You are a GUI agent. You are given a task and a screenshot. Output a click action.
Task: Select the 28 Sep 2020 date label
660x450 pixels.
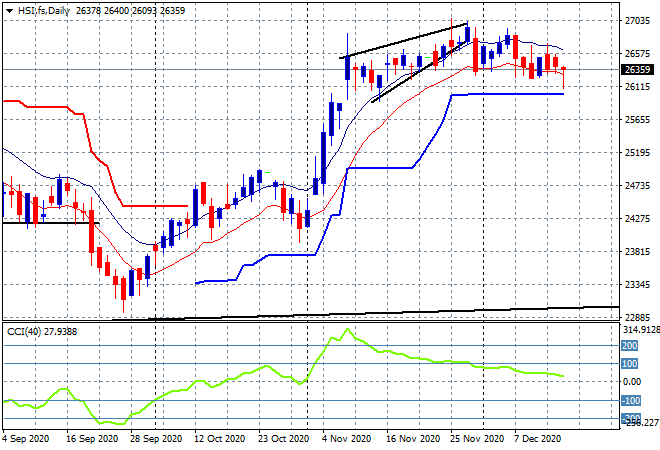coord(156,439)
